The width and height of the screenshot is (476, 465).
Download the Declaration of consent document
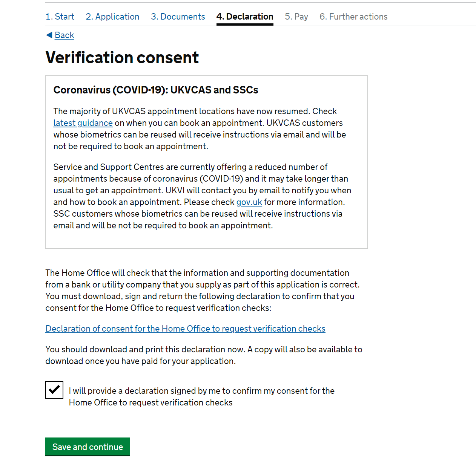(185, 329)
